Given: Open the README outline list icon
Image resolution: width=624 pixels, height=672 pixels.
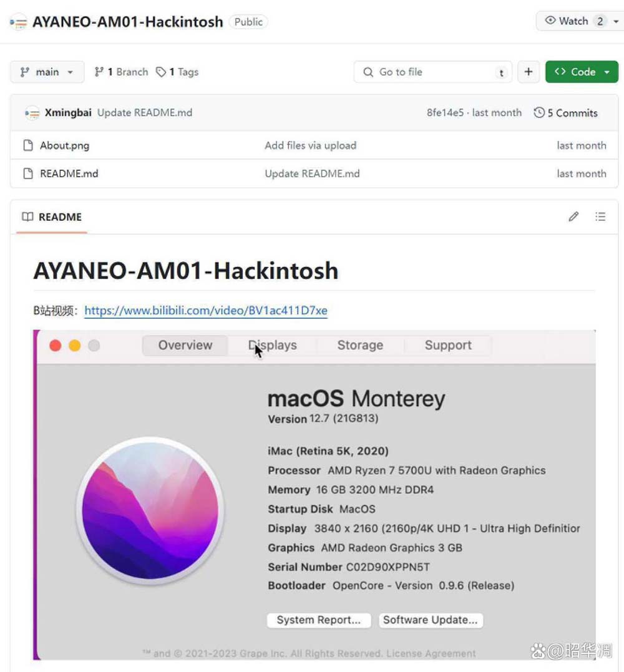Looking at the screenshot, I should pos(600,217).
